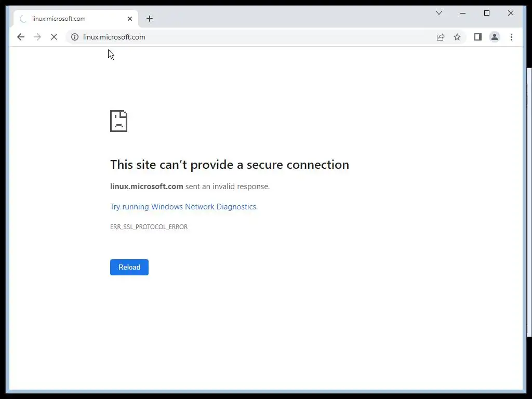Click the greyed-out forward arrow

coord(37,37)
